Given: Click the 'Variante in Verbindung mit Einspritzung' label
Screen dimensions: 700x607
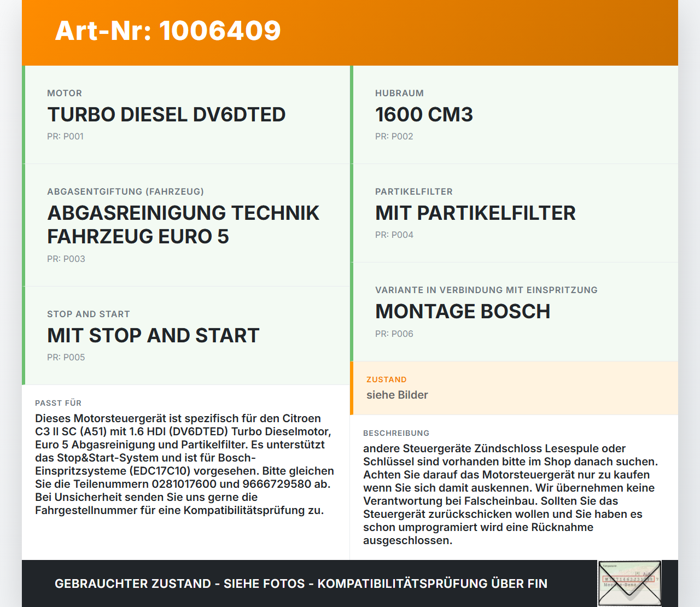Looking at the screenshot, I should click(x=486, y=290).
